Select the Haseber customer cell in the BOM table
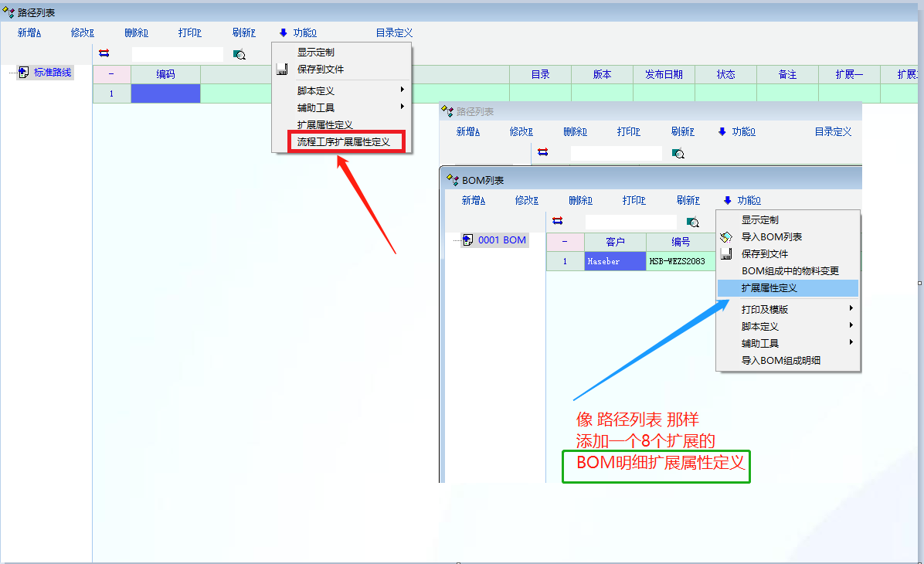Viewport: 924px width, 564px height. pyautogui.click(x=614, y=262)
